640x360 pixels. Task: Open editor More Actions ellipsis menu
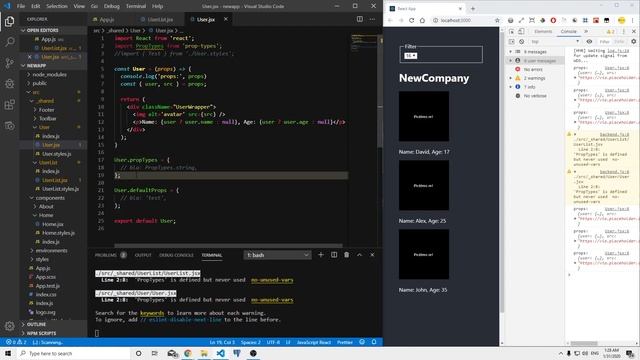[372, 19]
